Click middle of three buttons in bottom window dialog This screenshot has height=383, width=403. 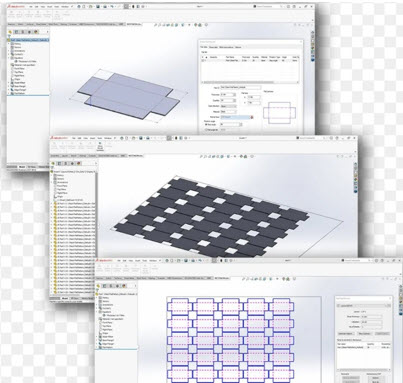point(364,333)
